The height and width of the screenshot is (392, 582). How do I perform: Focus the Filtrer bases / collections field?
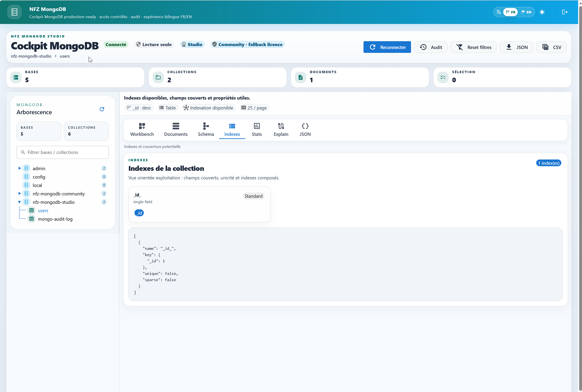click(x=62, y=152)
